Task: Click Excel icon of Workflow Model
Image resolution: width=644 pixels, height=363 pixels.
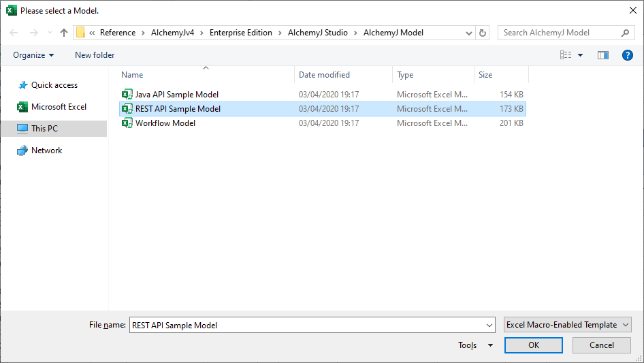Action: click(x=127, y=123)
